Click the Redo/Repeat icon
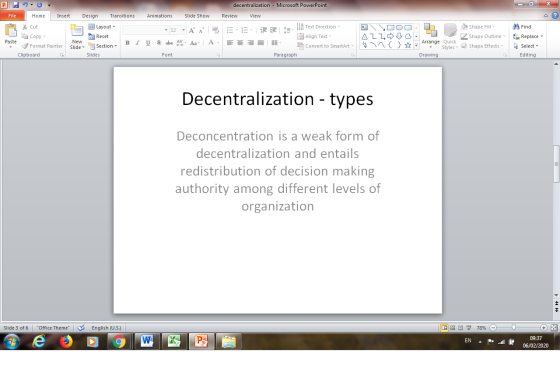560x386 pixels. 39,5
